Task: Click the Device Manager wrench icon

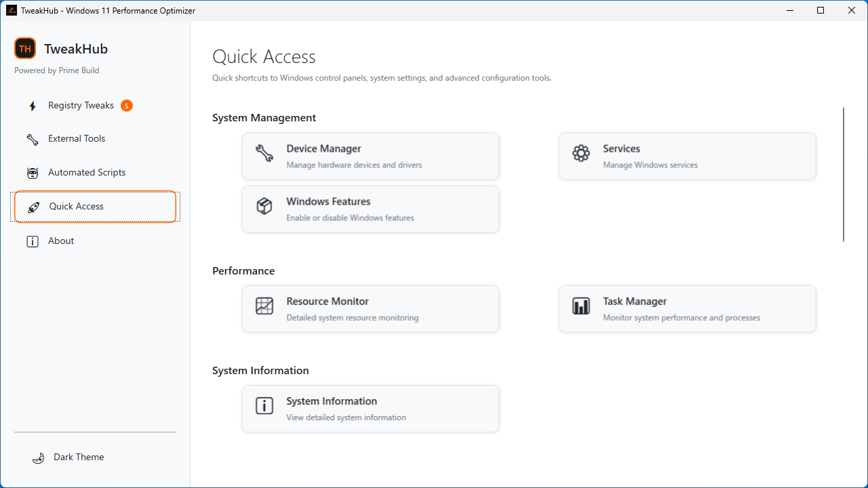Action: pos(264,153)
